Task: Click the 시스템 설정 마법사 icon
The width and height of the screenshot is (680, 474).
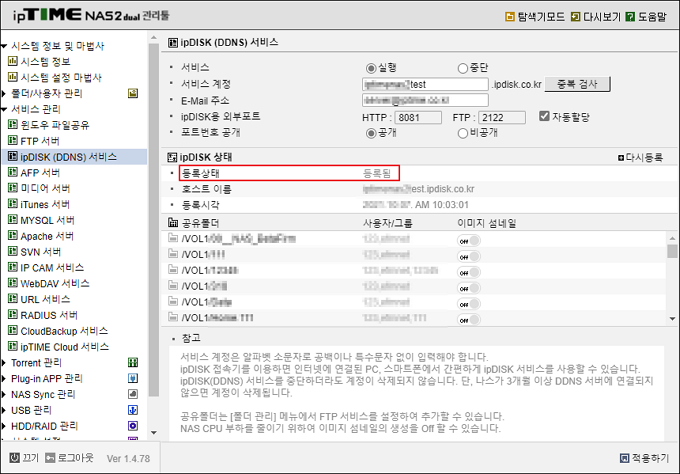Action: 13,77
